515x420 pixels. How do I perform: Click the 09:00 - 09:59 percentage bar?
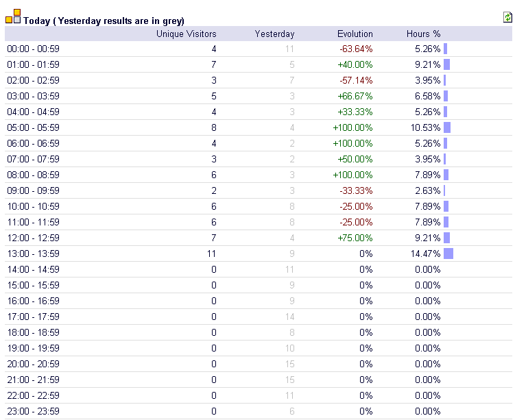[x=444, y=190]
